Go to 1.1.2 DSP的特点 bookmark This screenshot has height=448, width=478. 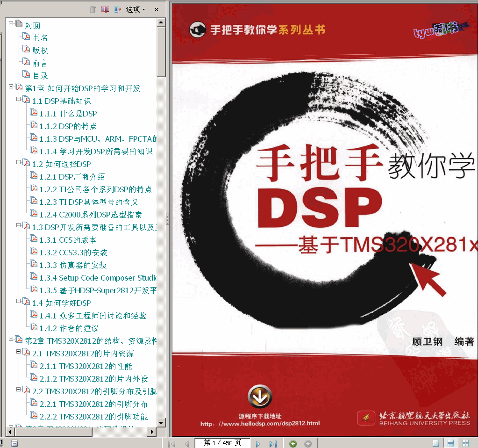(68, 126)
